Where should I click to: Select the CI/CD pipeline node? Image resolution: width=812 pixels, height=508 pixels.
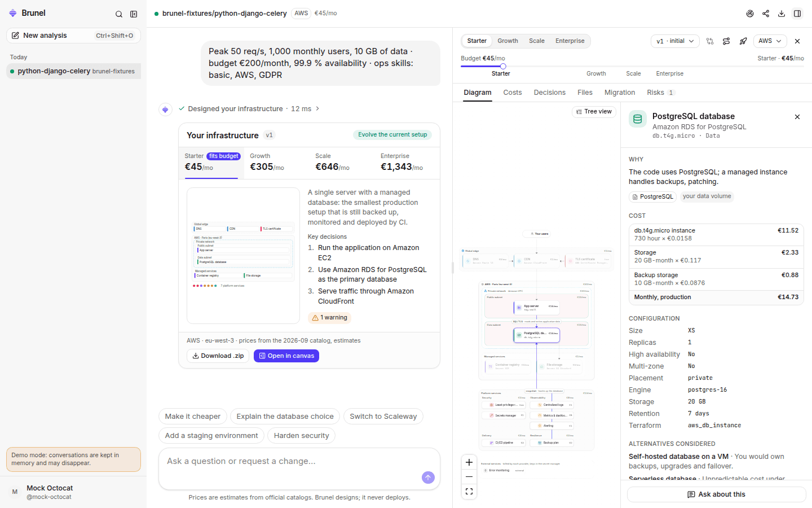(x=504, y=443)
